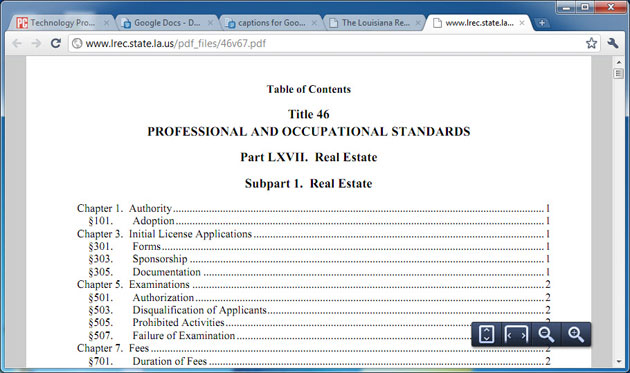Click the §501. Authorization entry

coord(319,297)
